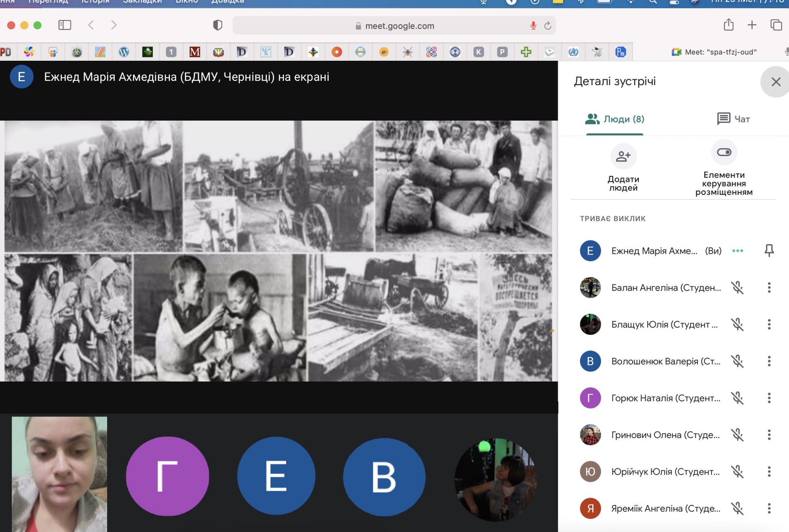Toggle the Safari sidebar

coord(65,25)
